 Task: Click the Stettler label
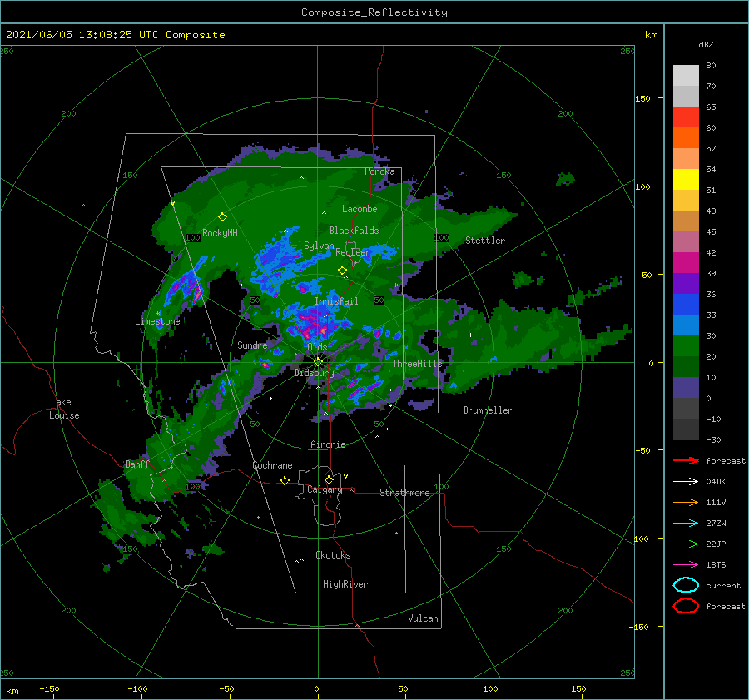click(x=485, y=241)
